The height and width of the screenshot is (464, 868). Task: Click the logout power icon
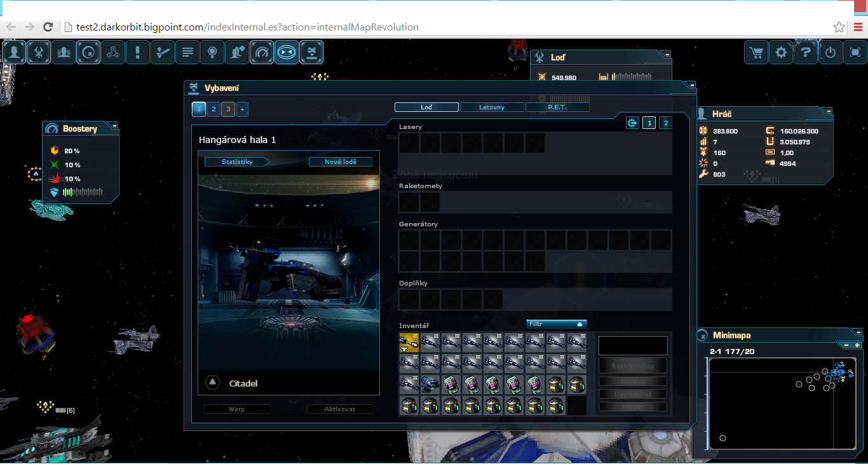pos(831,53)
